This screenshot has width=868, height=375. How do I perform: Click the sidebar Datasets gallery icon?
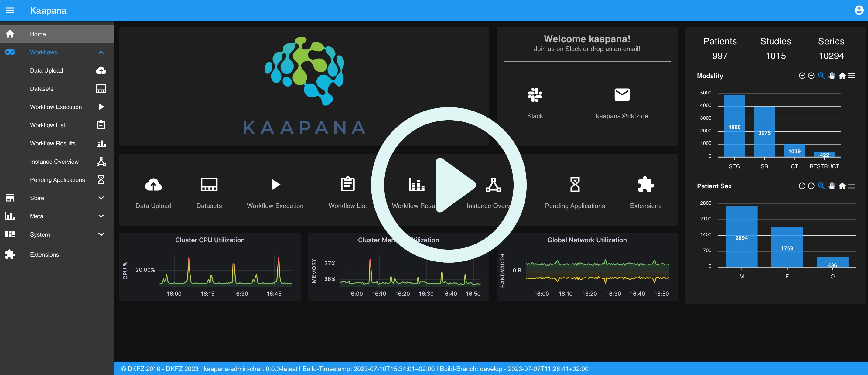(x=101, y=89)
